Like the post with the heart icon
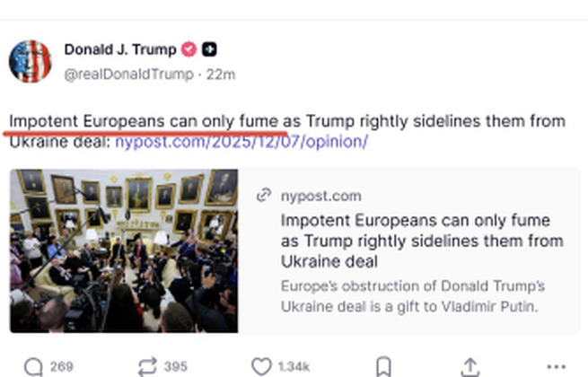 tap(261, 366)
